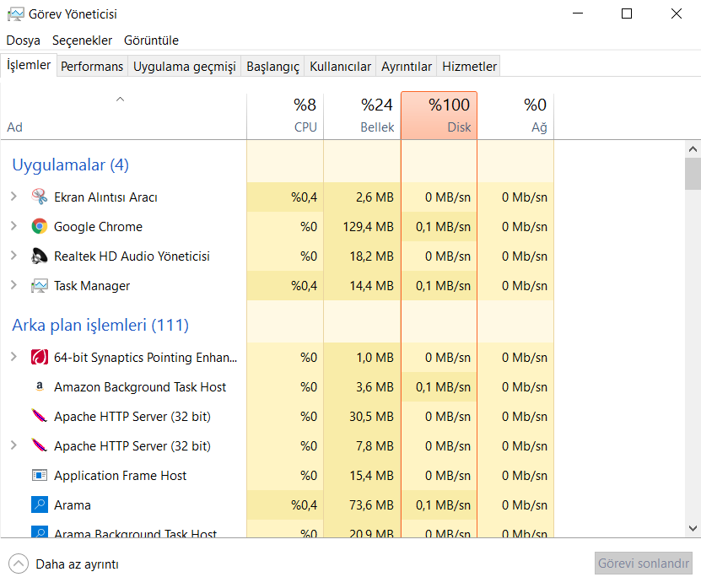Open the Seçenekler menu
The image size is (701, 588).
click(x=82, y=40)
